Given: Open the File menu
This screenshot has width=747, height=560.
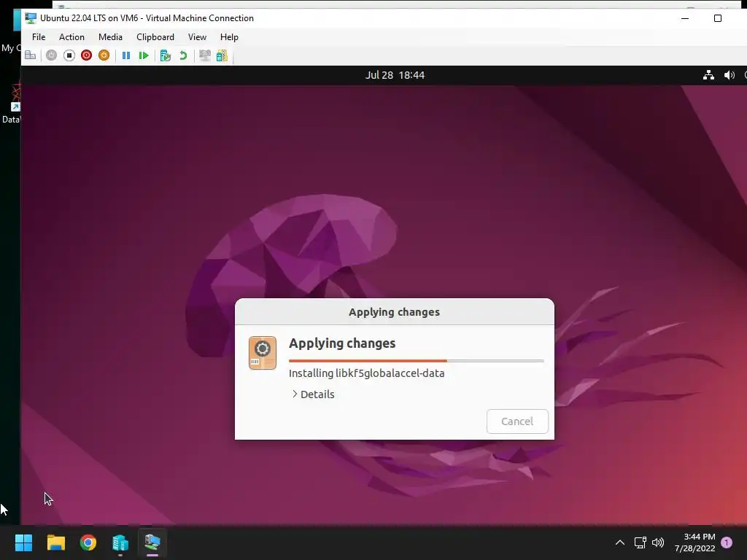Looking at the screenshot, I should [x=39, y=37].
